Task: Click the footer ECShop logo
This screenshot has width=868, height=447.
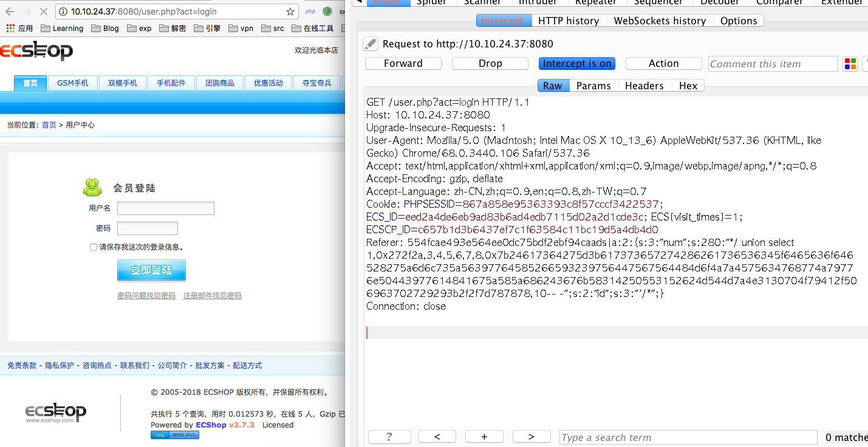Action: pyautogui.click(x=56, y=413)
